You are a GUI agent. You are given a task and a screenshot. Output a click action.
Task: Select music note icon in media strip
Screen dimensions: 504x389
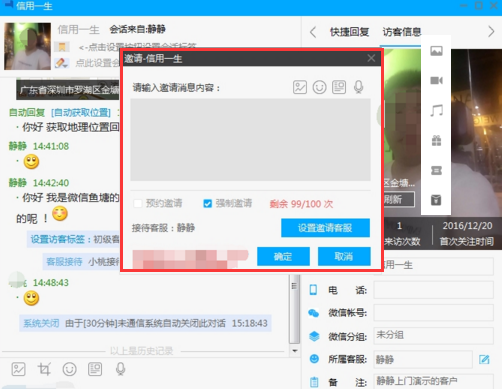point(436,110)
